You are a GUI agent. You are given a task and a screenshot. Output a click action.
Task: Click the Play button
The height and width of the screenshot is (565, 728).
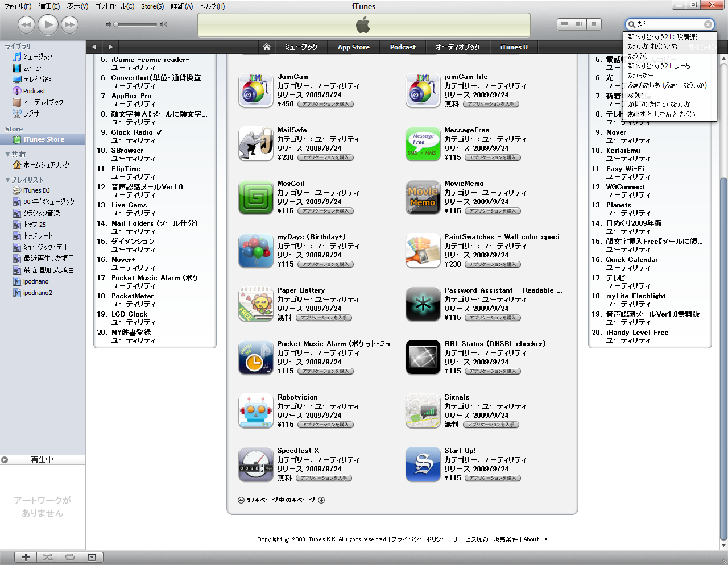click(x=48, y=24)
